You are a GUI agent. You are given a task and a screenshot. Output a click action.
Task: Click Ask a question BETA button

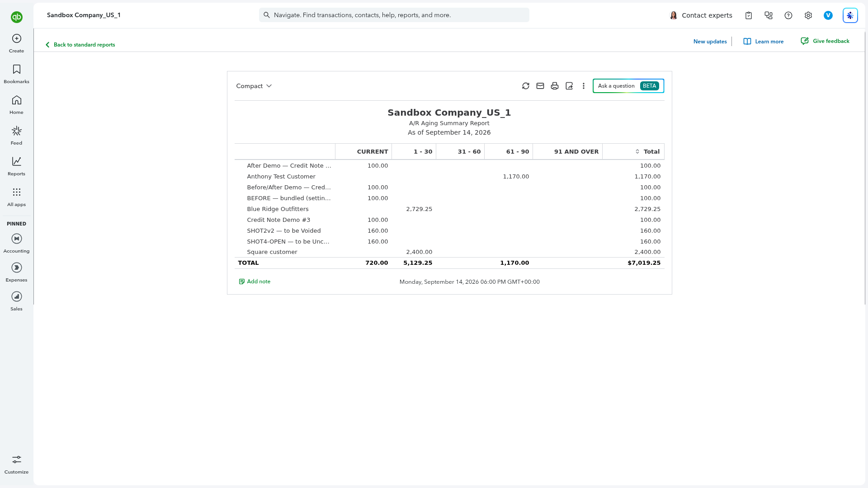[628, 86]
